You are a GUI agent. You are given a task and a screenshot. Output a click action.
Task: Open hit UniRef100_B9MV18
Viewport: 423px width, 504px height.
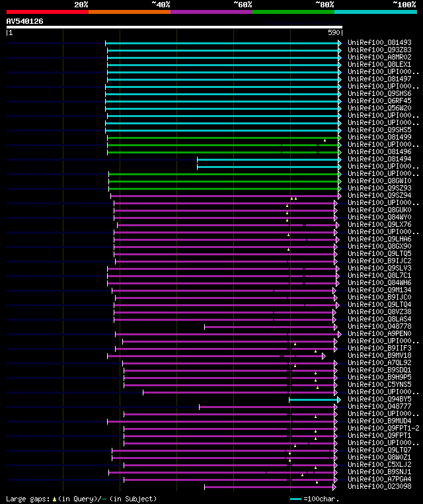379,355
